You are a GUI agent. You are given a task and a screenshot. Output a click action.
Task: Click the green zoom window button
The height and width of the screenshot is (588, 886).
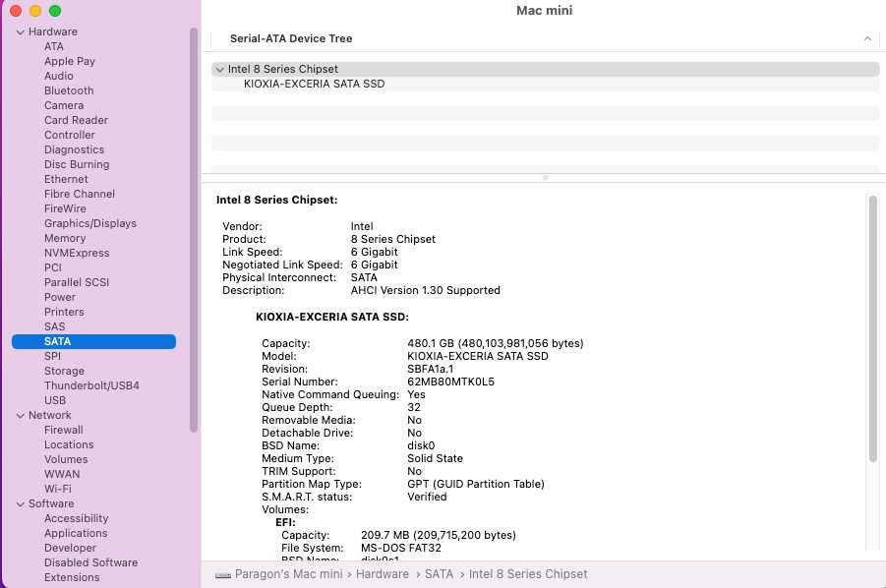(55, 11)
